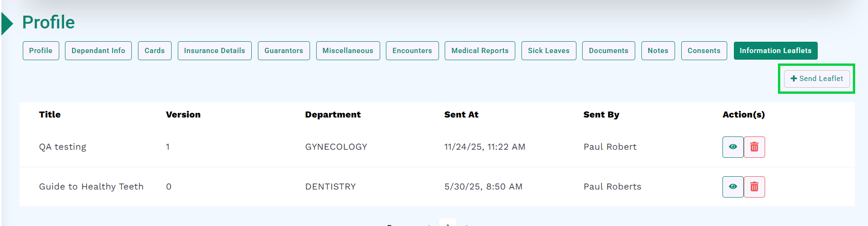Click the Information Leaflets tab
The width and height of the screenshot is (868, 226).
coord(775,51)
